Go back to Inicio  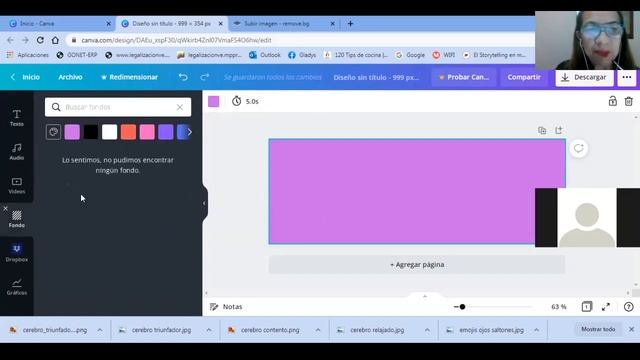point(26,77)
